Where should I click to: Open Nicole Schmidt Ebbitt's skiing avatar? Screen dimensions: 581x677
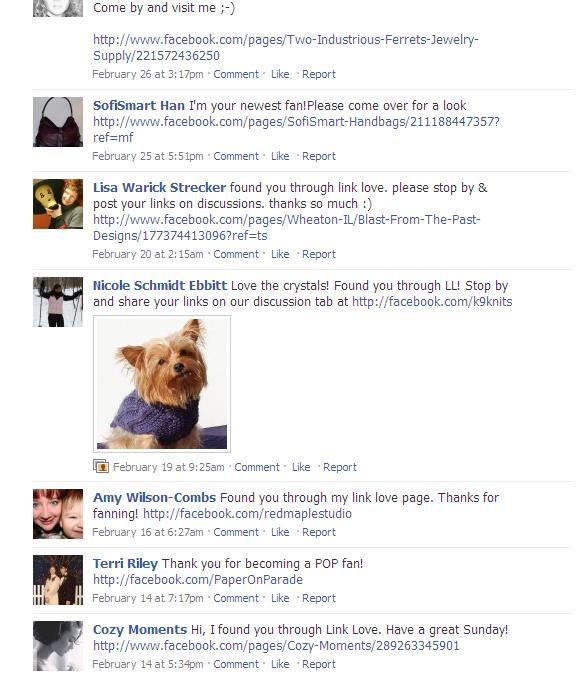[58, 302]
